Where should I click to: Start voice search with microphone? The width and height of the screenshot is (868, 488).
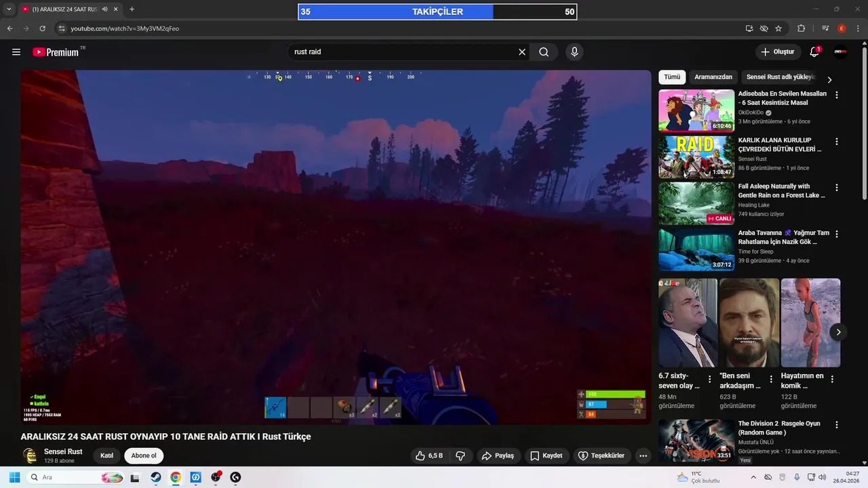(x=574, y=52)
